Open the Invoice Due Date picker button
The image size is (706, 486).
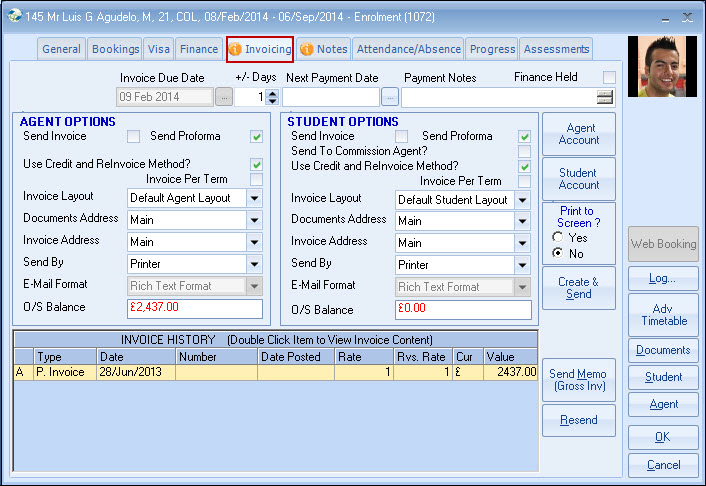click(x=224, y=97)
